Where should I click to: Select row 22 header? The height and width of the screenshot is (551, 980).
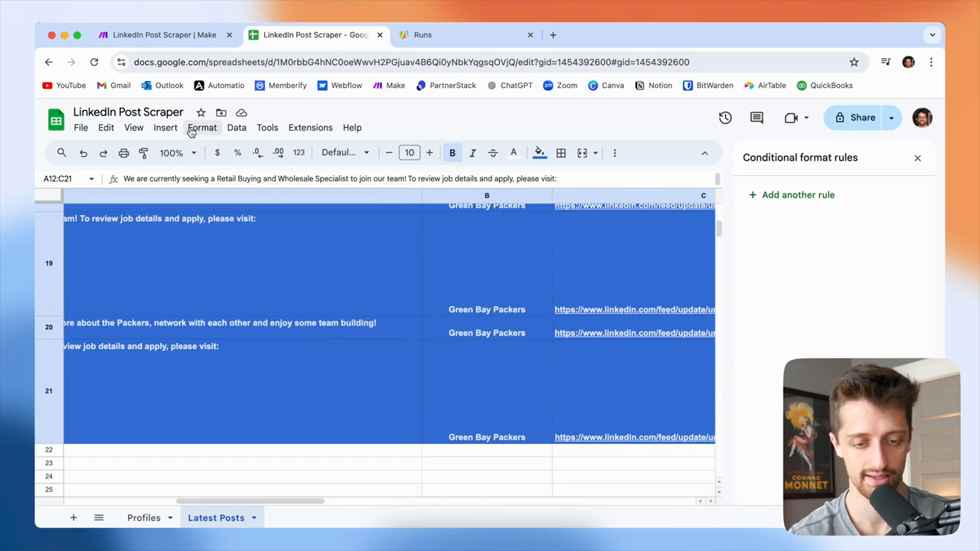pyautogui.click(x=49, y=450)
